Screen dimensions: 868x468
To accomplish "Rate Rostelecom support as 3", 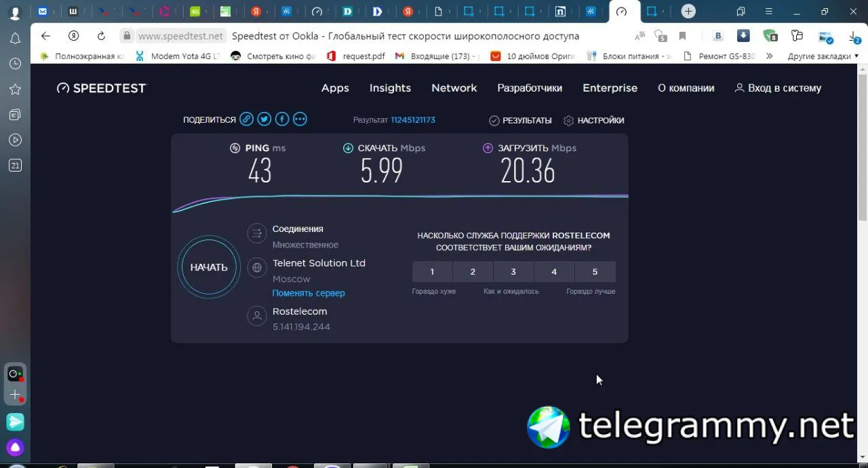I will click(513, 271).
